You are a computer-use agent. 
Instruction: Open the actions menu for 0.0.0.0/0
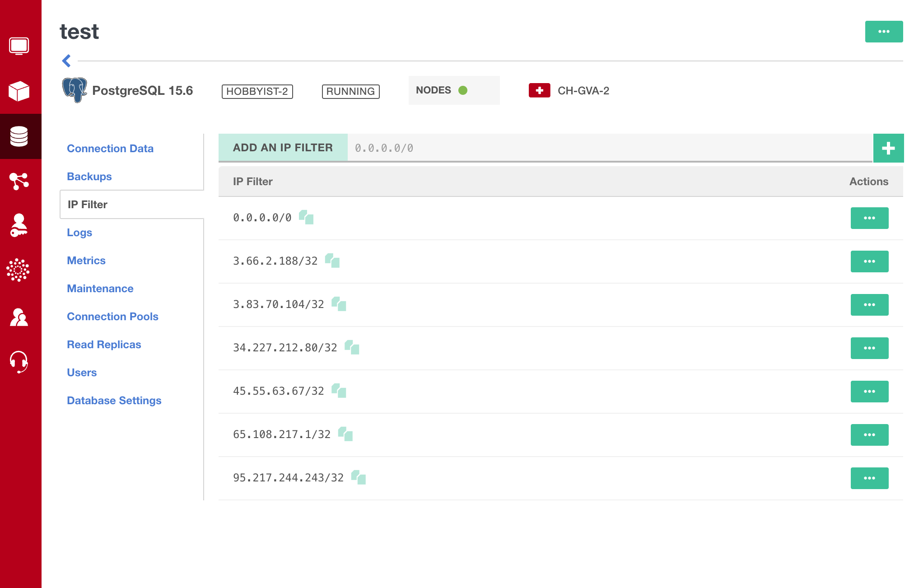tap(869, 218)
